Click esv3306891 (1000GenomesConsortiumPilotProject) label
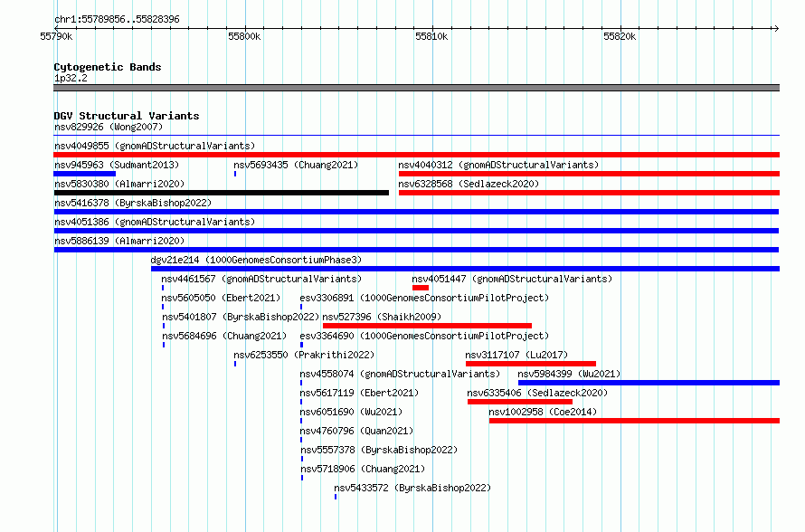Viewport: 805px width, 532px height. (424, 298)
